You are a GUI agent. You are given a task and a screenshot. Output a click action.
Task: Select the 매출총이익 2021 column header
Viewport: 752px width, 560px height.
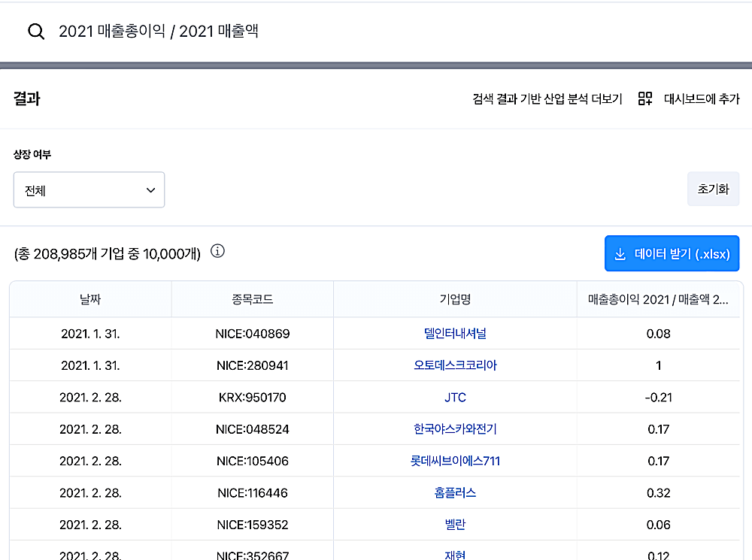coord(660,299)
